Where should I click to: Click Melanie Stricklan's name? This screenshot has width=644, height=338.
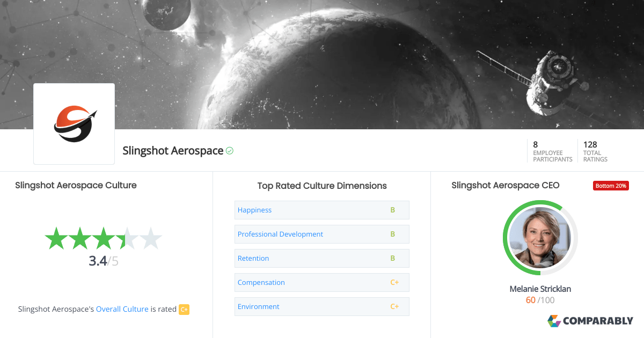tap(540, 289)
